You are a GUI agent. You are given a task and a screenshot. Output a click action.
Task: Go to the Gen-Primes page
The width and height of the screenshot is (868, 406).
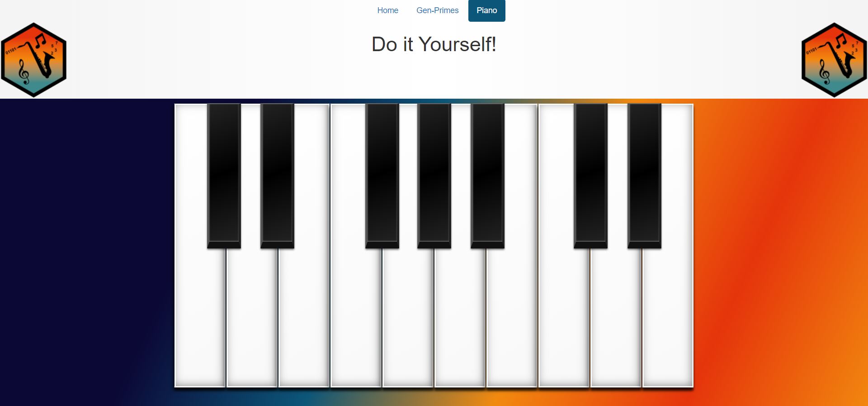pyautogui.click(x=437, y=10)
